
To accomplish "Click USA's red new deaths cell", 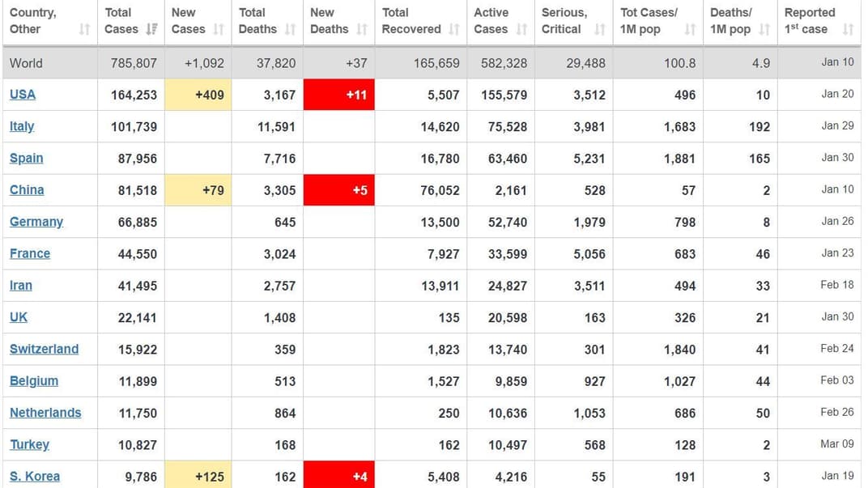I will 338,95.
